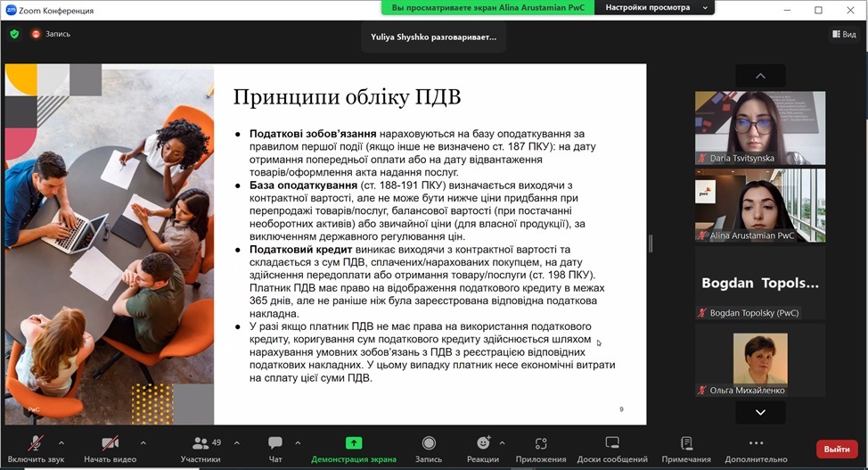Select Alina Arustamian PwC video thumbnail

(x=760, y=205)
